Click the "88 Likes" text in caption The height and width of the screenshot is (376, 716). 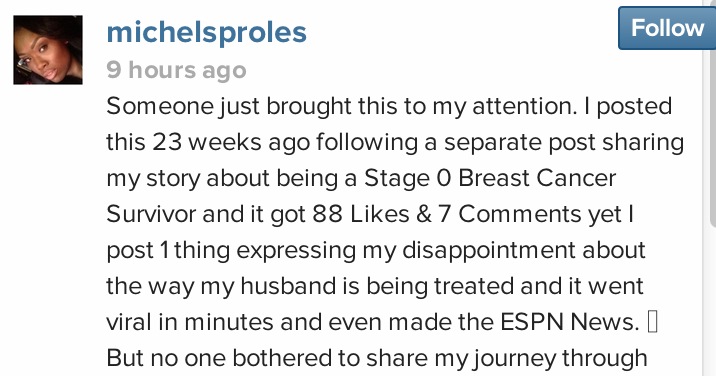pyautogui.click(x=361, y=214)
